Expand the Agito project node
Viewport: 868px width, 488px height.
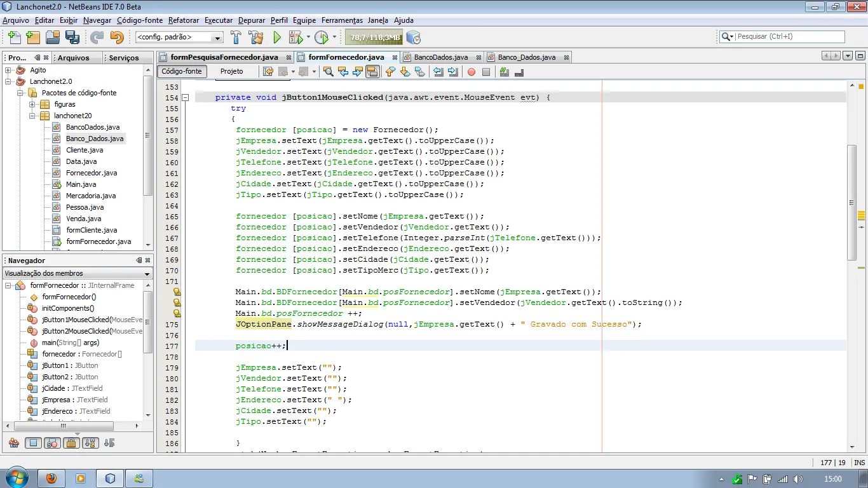8,70
